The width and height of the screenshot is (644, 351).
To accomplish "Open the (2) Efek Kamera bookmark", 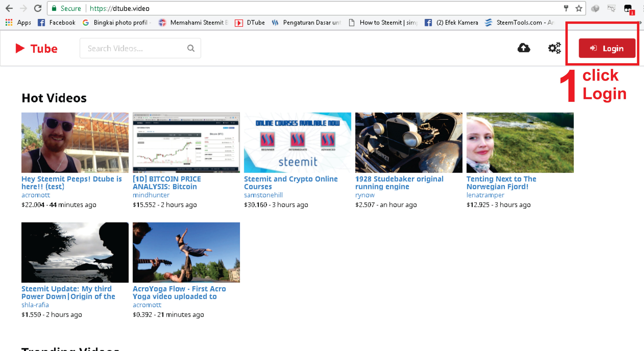I will tap(451, 23).
